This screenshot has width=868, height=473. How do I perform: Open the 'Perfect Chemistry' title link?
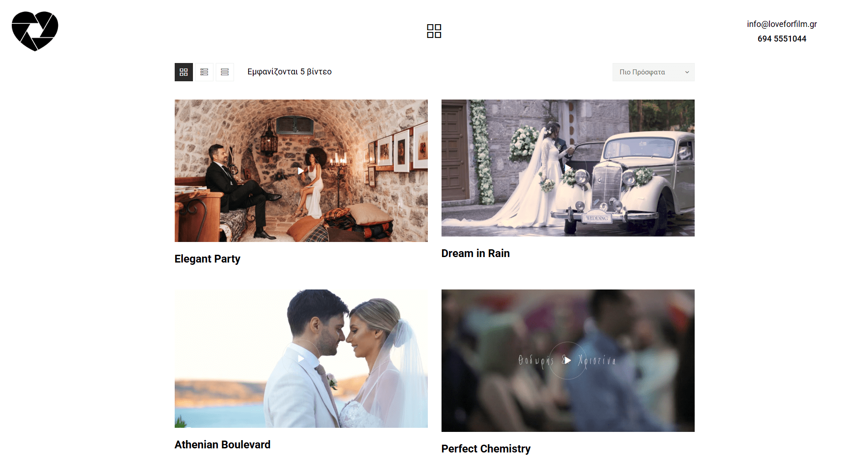click(486, 449)
